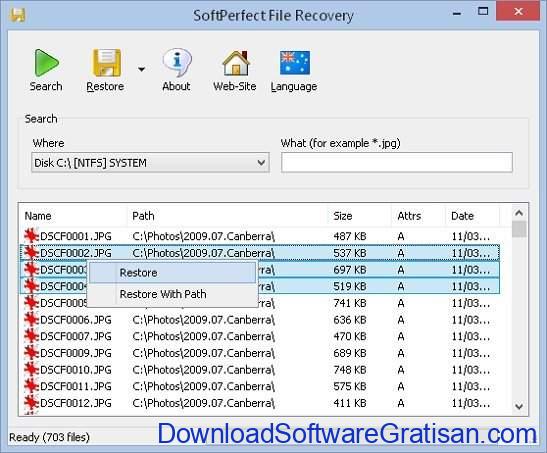
Task: Click the 697 KB size cell
Action: 350,270
